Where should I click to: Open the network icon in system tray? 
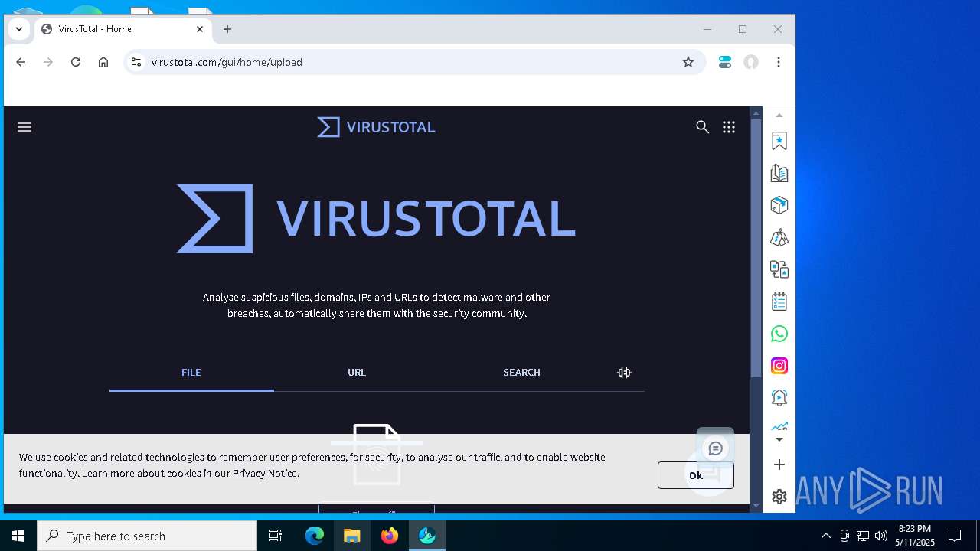[863, 536]
